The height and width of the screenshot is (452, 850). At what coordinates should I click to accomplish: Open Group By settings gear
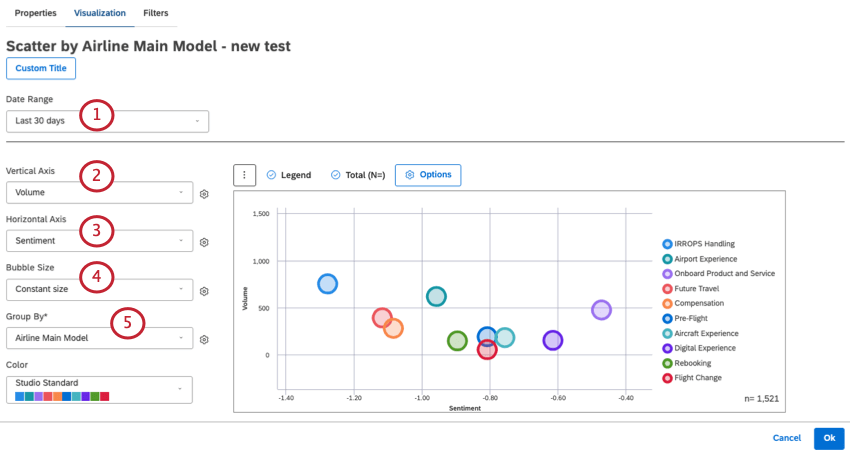(204, 339)
